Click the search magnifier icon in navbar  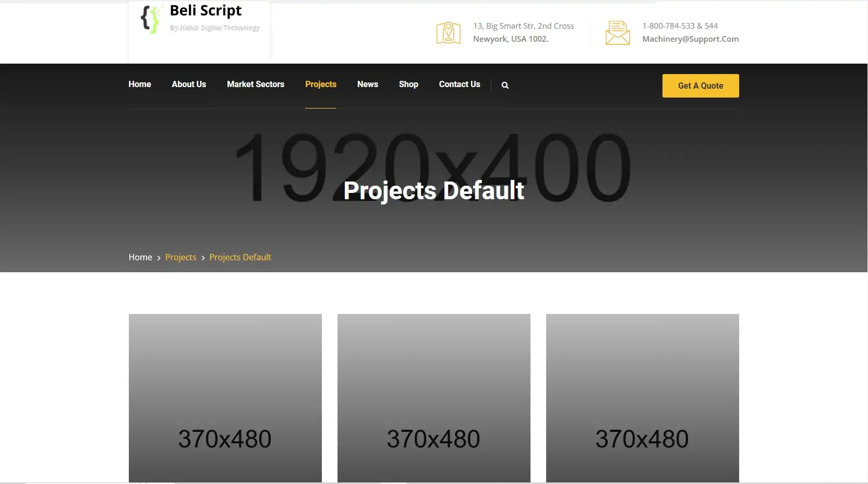click(x=505, y=85)
